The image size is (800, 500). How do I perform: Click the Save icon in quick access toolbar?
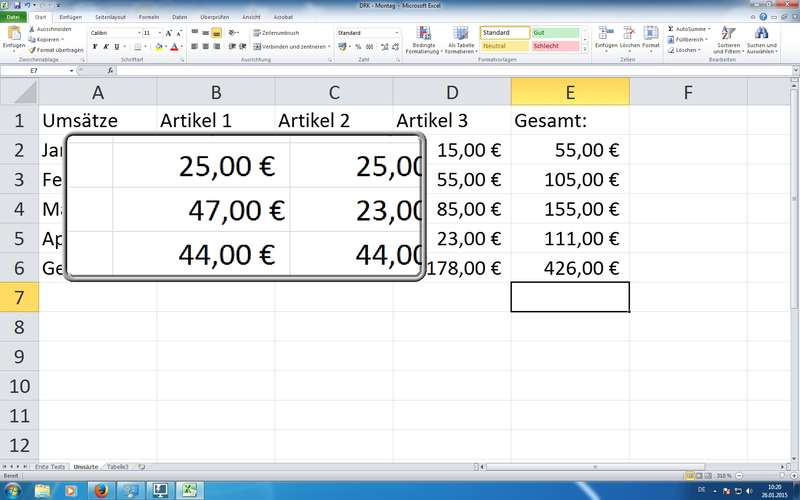point(18,5)
